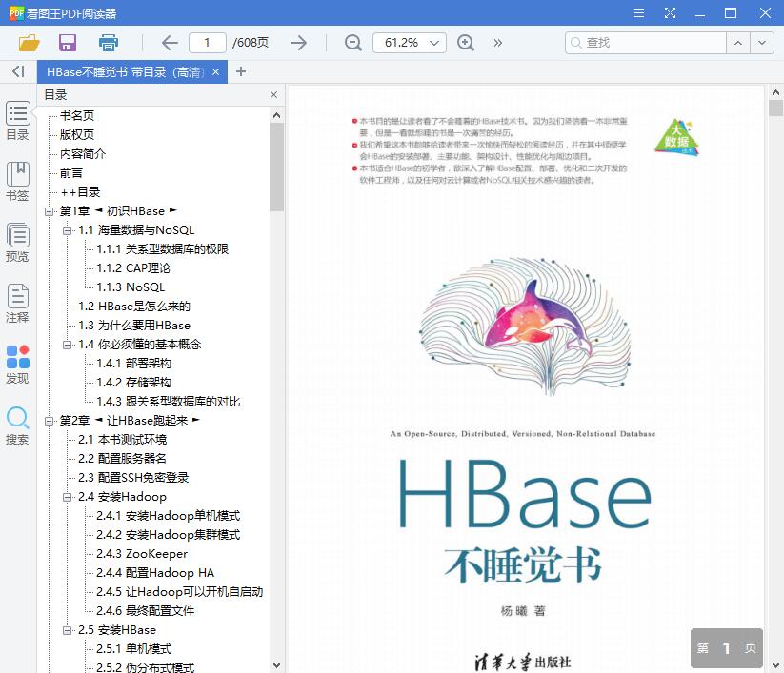Open 2.5.1 单机模式 section
Image resolution: width=784 pixels, height=673 pixels.
point(133,649)
